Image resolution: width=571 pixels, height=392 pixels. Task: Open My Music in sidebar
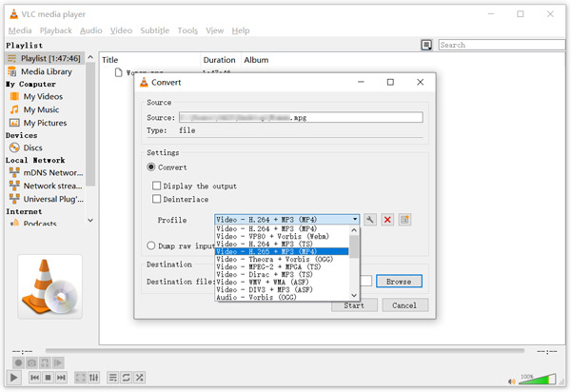[41, 109]
